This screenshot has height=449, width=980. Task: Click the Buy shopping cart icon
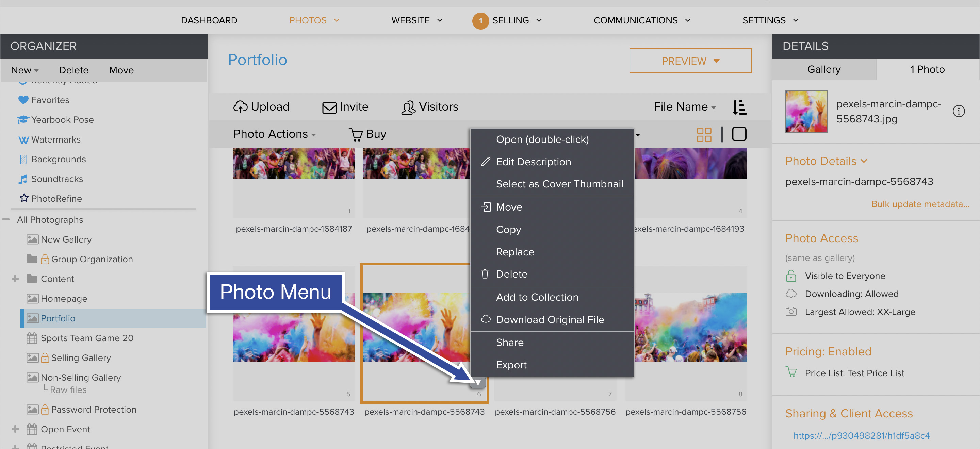coord(355,134)
